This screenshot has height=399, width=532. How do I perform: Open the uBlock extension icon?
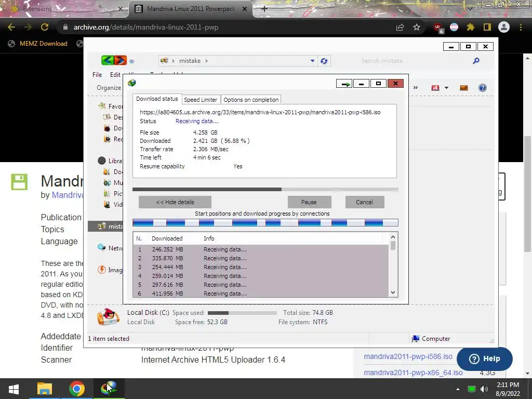[438, 28]
